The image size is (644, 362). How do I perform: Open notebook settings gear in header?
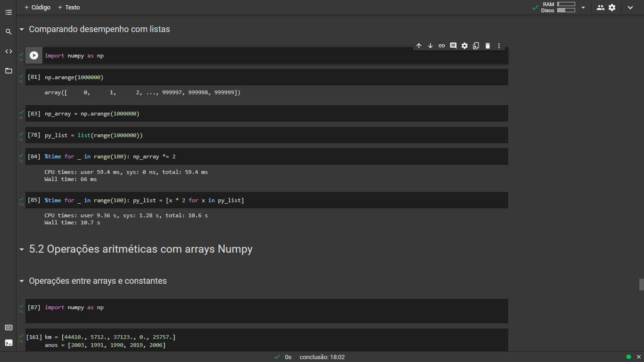(612, 8)
